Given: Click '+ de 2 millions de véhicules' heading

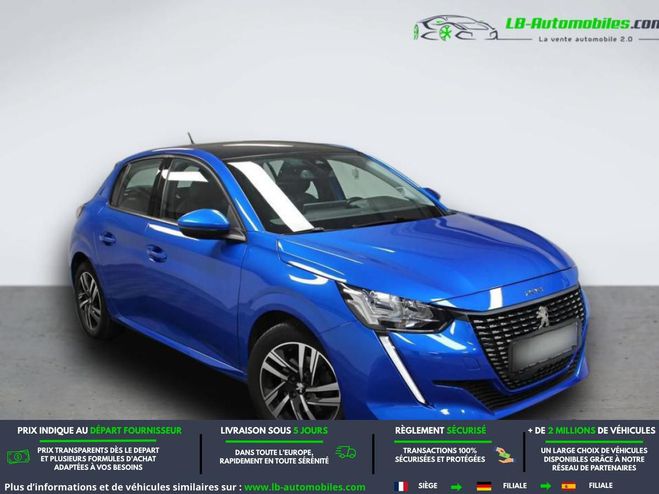Looking at the screenshot, I should point(592,431).
